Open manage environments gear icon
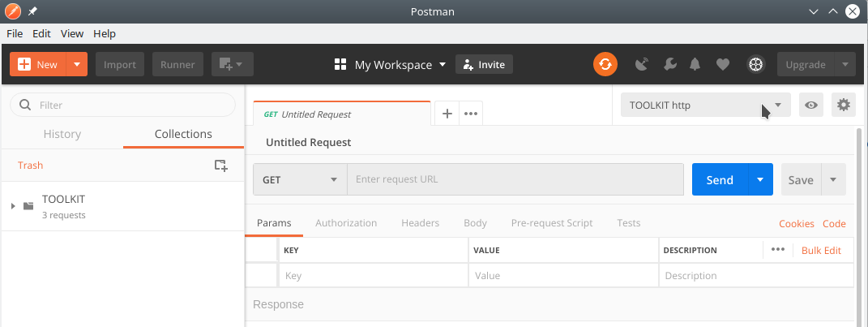 843,105
